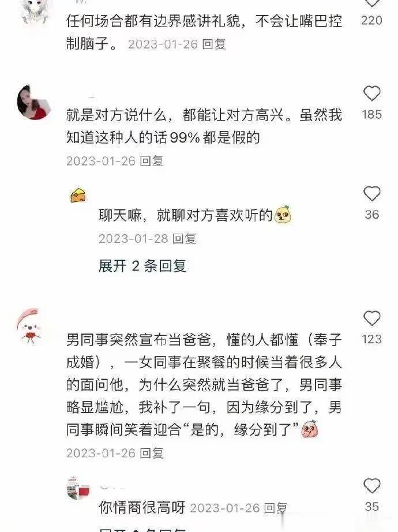The height and width of the screenshot is (532, 398).
Task: Select the 你情商很高呀 reply text
Action: (142, 508)
